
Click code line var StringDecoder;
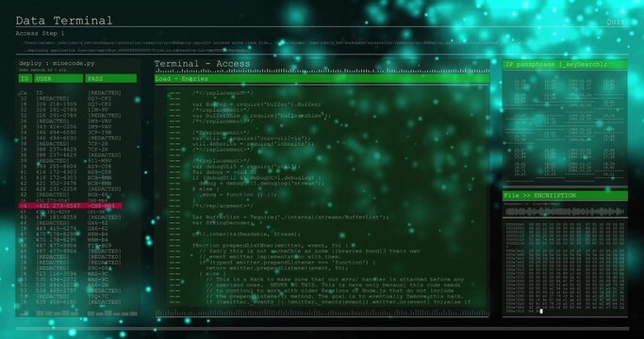(223, 223)
